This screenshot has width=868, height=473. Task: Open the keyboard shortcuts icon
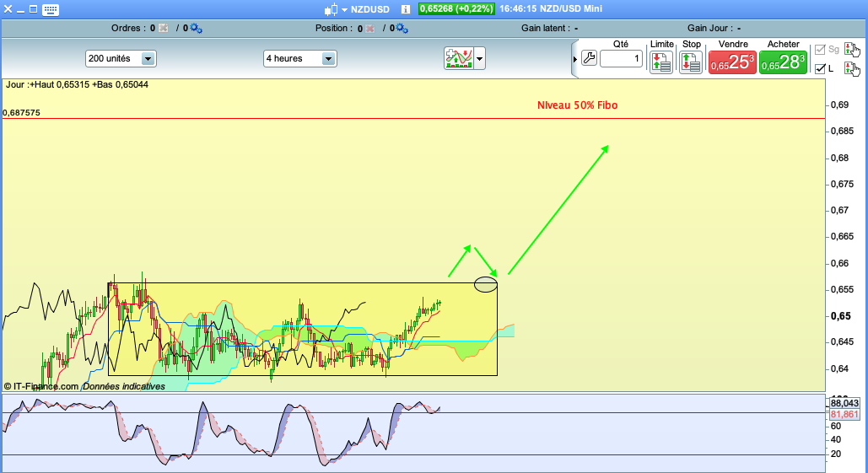tap(50, 10)
